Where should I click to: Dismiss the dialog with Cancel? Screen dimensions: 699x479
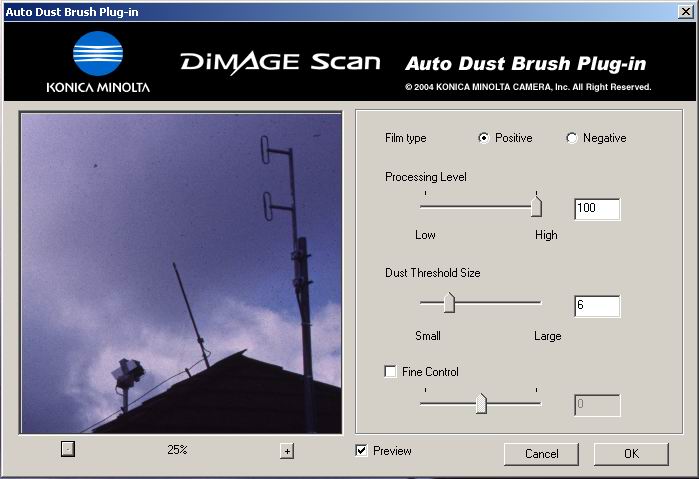pyautogui.click(x=541, y=454)
